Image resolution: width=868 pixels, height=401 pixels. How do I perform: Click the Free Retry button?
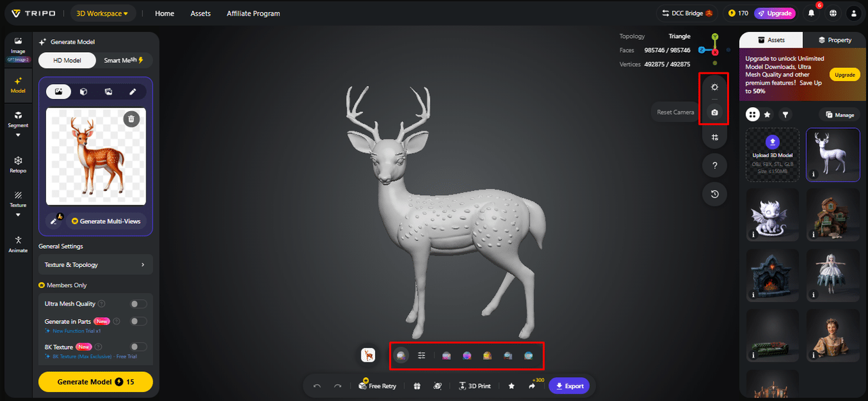point(377,386)
